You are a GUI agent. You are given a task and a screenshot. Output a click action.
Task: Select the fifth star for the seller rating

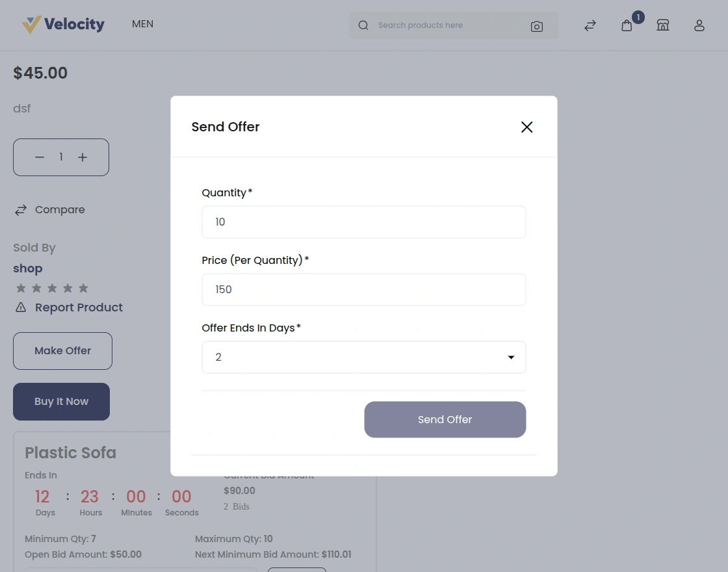[83, 288]
